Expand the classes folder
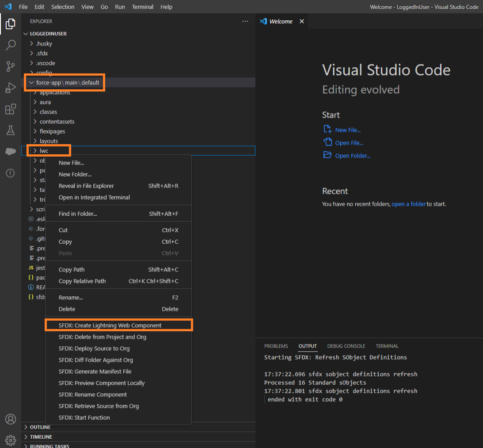The height and width of the screenshot is (448, 483). (x=48, y=112)
